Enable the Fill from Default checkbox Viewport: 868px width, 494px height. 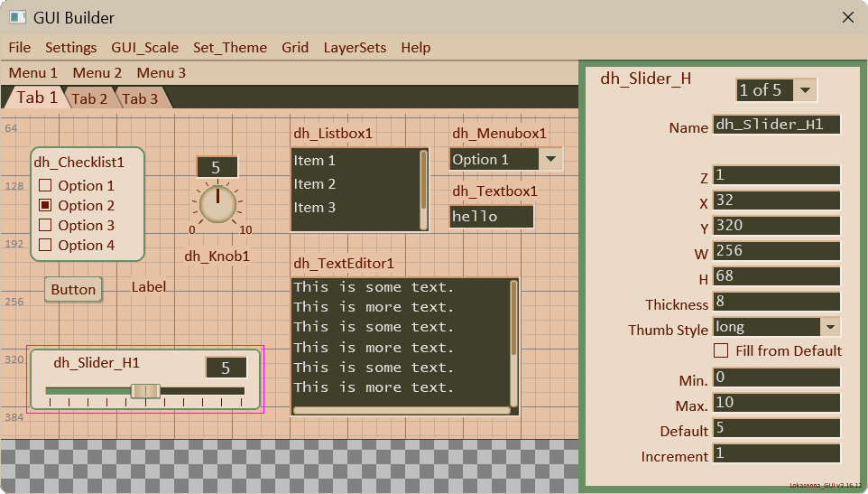721,350
